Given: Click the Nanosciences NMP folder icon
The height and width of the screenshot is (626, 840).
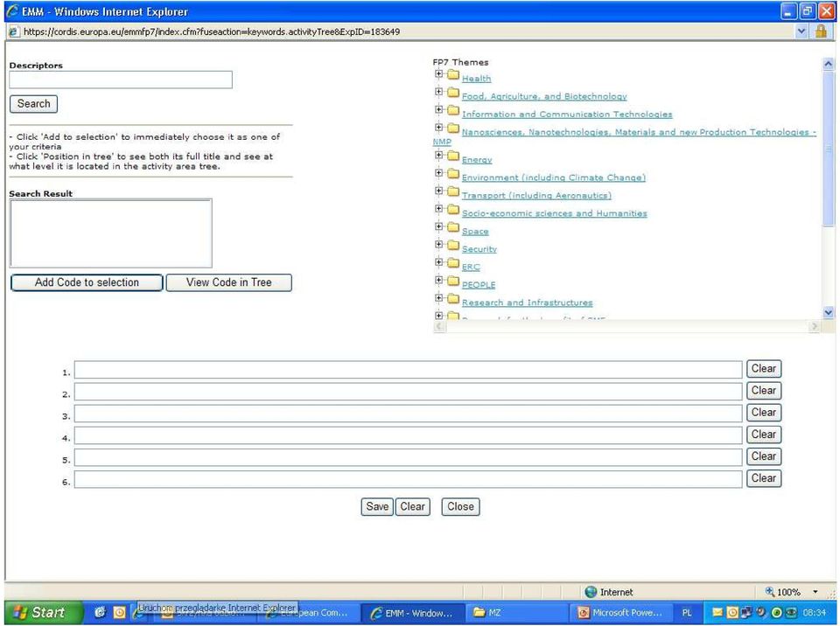Looking at the screenshot, I should (x=453, y=128).
